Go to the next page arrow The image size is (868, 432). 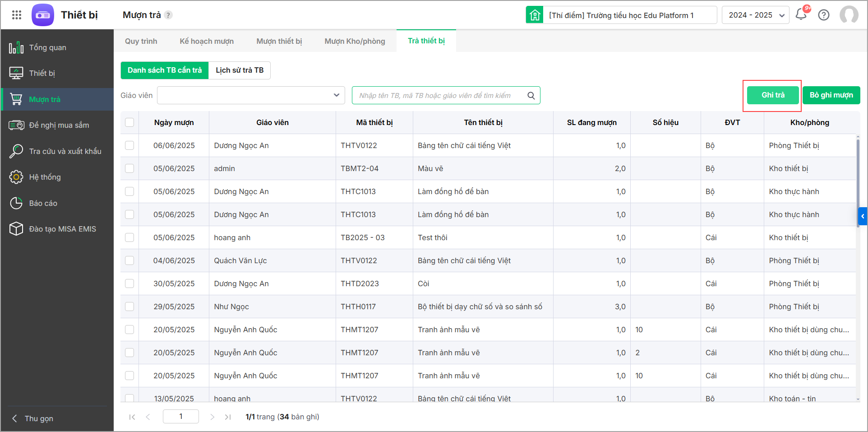[x=212, y=417]
